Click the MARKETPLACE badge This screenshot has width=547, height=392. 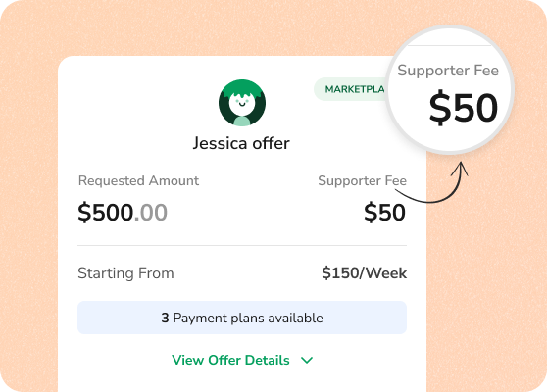point(352,89)
